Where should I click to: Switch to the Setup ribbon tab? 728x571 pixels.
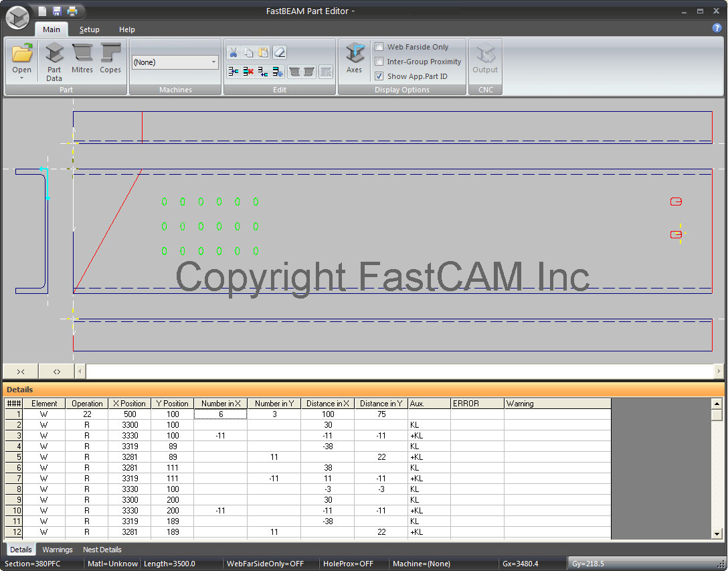89,29
